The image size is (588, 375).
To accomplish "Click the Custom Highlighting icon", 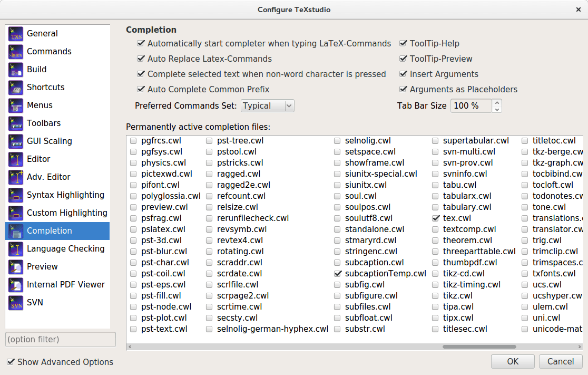I will 16,213.
